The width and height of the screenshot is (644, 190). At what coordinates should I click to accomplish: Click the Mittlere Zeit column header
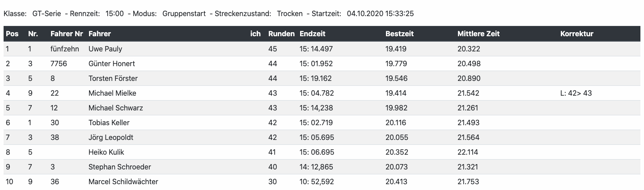pyautogui.click(x=478, y=34)
